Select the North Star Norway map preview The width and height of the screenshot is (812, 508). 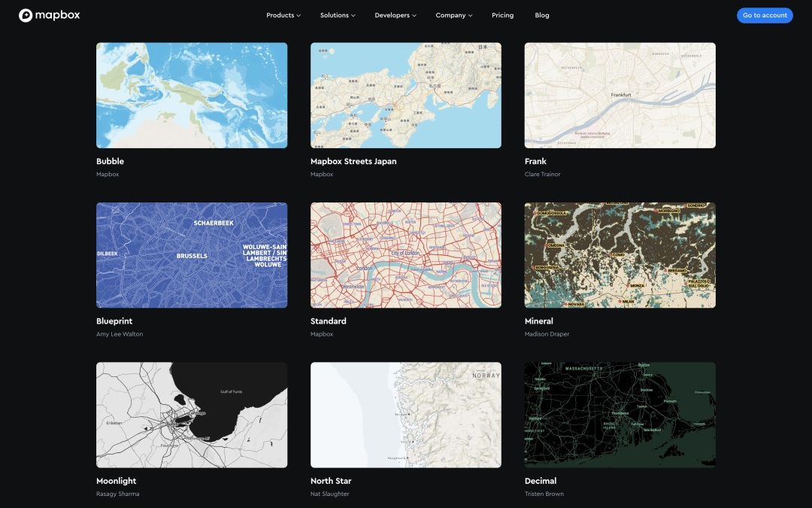[x=406, y=415]
